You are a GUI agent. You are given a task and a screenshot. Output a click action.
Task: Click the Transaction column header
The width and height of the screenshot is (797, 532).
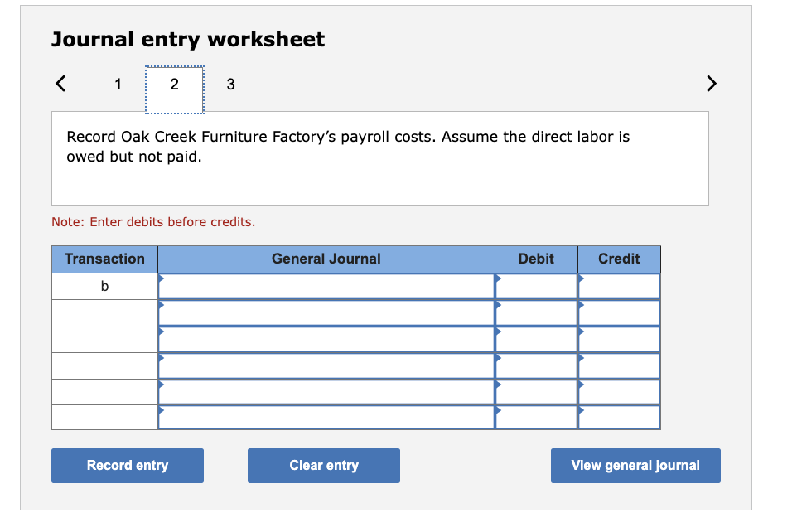(x=104, y=259)
